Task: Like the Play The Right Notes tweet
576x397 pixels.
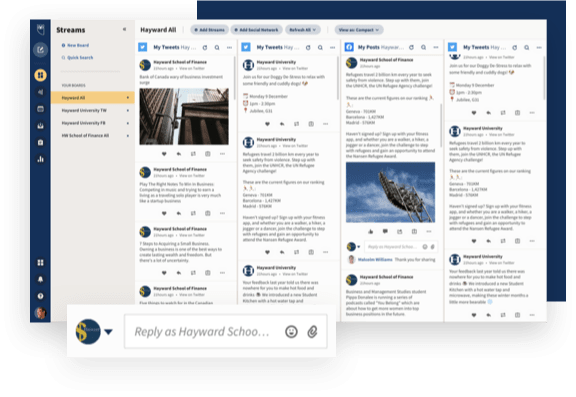Action: 164,213
